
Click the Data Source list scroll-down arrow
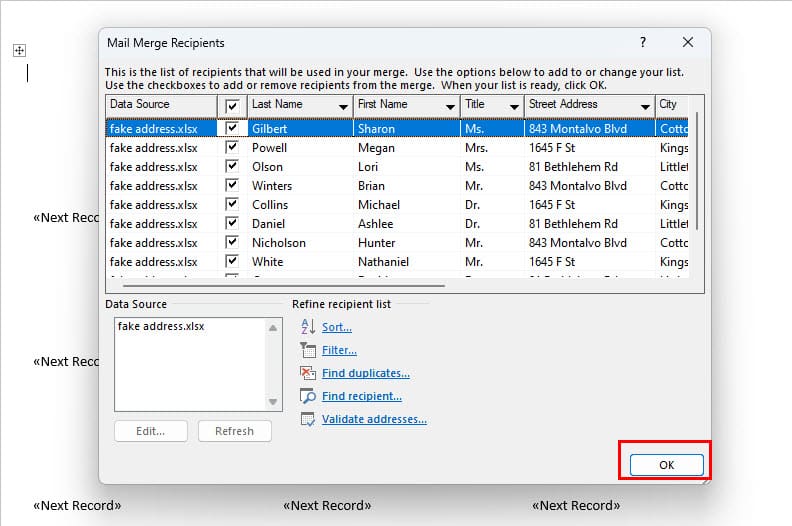coord(273,402)
